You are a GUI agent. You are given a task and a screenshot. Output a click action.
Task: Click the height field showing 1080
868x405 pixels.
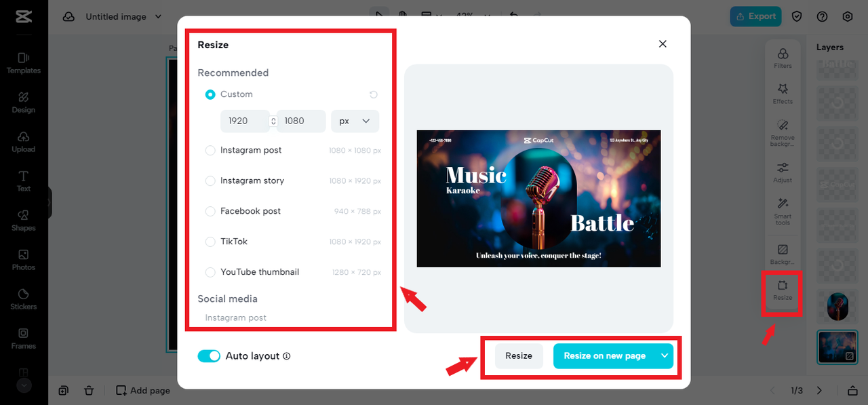tap(301, 121)
